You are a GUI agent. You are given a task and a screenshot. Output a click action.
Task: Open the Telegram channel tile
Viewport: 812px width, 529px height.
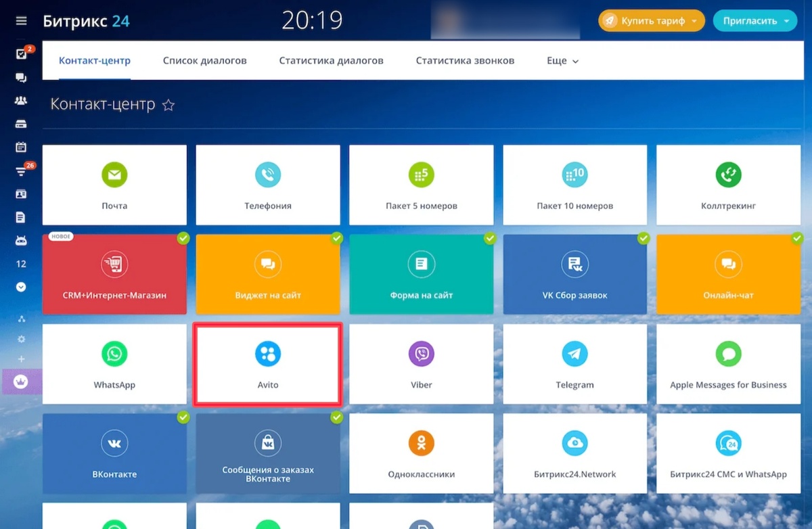(575, 364)
